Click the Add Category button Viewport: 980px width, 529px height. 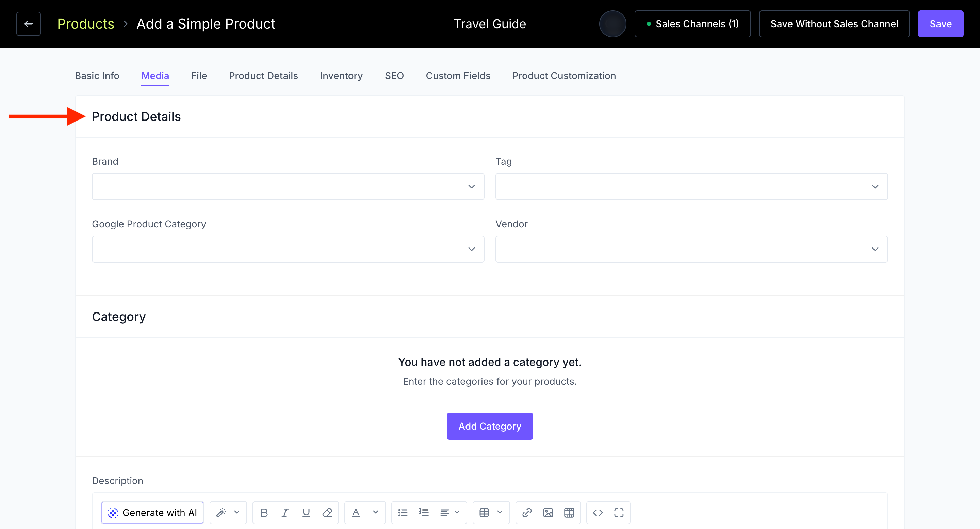pyautogui.click(x=490, y=426)
